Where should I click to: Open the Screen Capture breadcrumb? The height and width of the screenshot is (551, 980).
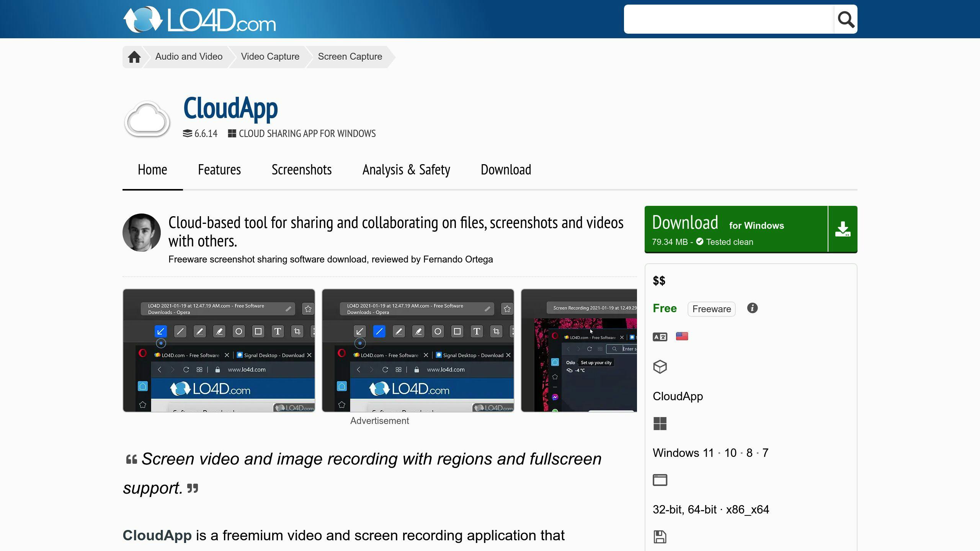pos(350,57)
